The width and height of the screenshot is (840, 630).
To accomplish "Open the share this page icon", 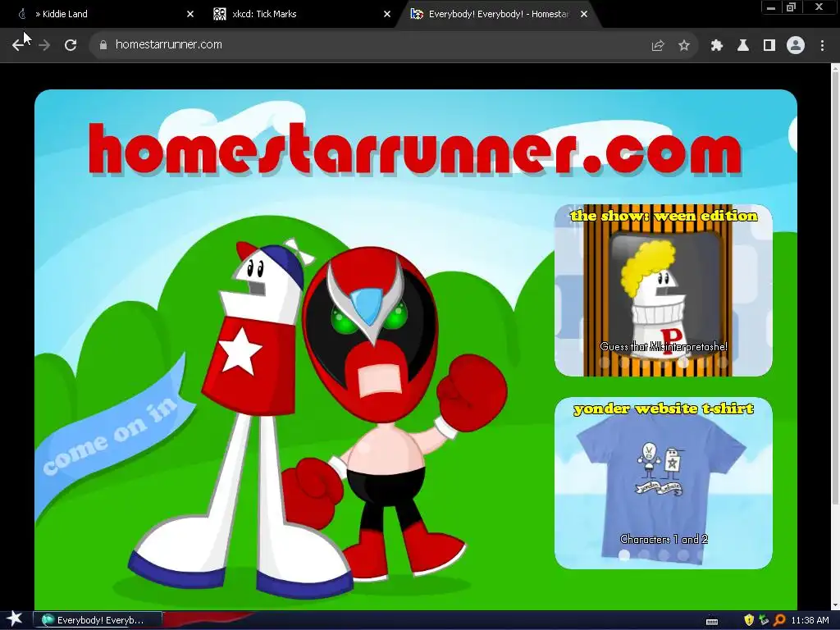I will point(658,45).
